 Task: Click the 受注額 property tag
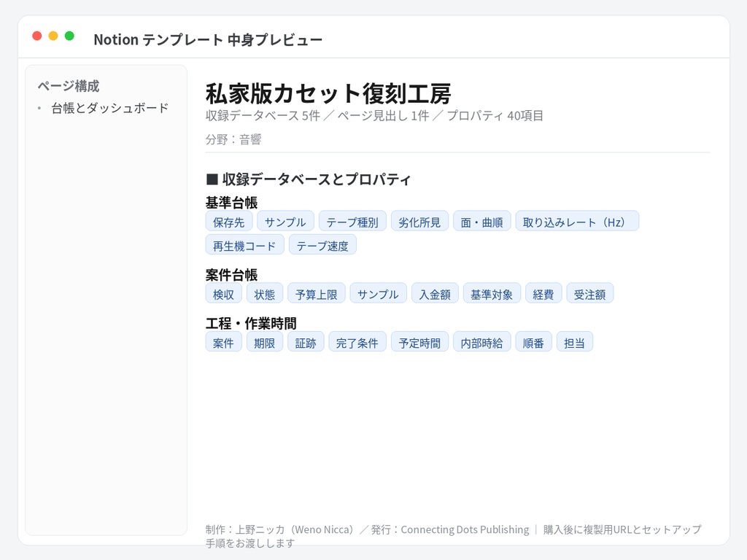[589, 295]
